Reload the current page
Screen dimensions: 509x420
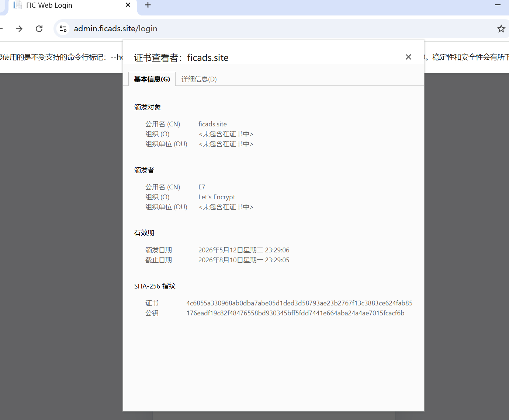pos(39,29)
